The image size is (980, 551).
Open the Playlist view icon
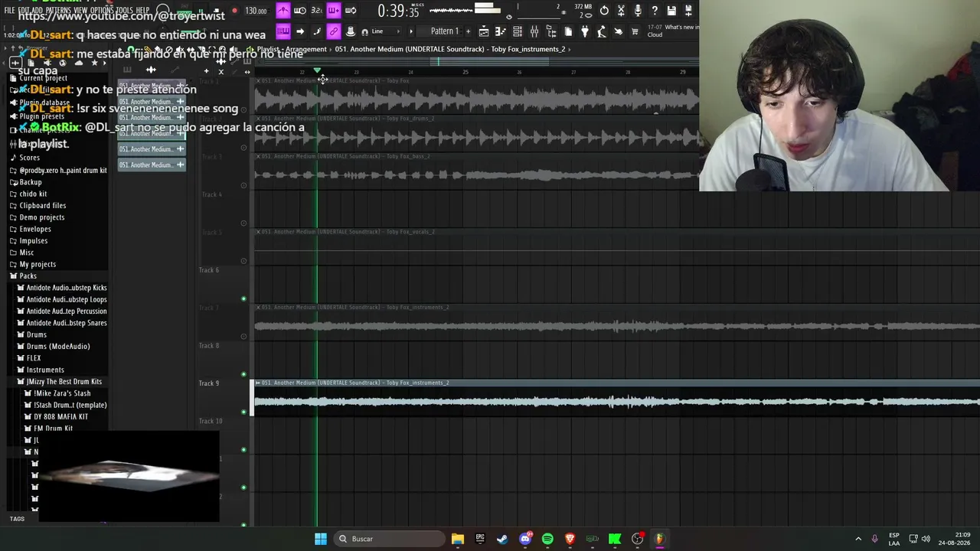click(484, 31)
